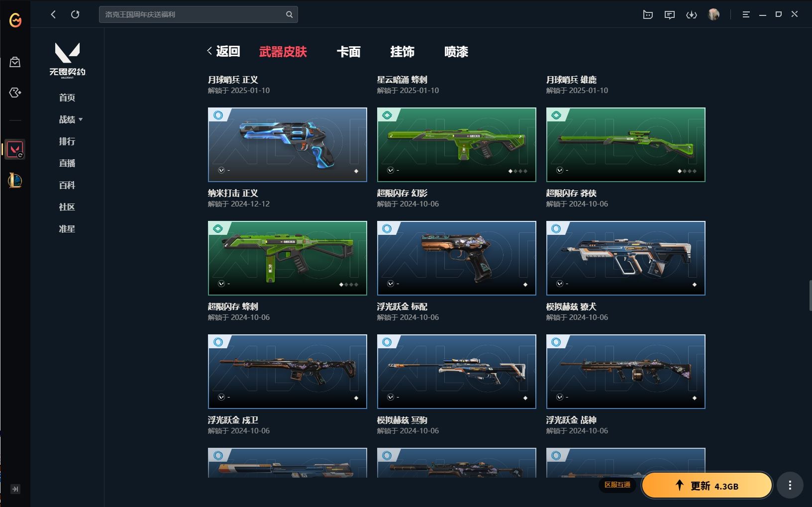Viewport: 812px width, 507px height.
Task: Open the folder icon in top bar
Action: 648,14
